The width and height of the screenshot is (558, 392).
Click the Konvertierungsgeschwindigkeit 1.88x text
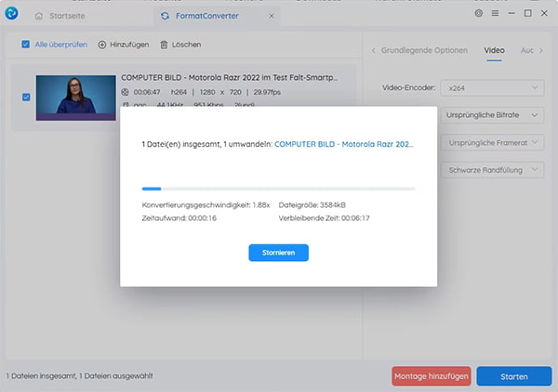click(x=206, y=205)
